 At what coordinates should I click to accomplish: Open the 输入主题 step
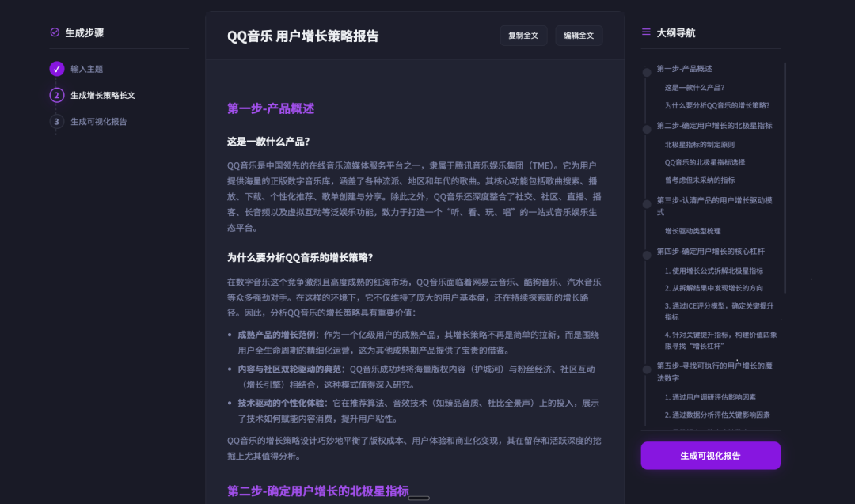87,69
